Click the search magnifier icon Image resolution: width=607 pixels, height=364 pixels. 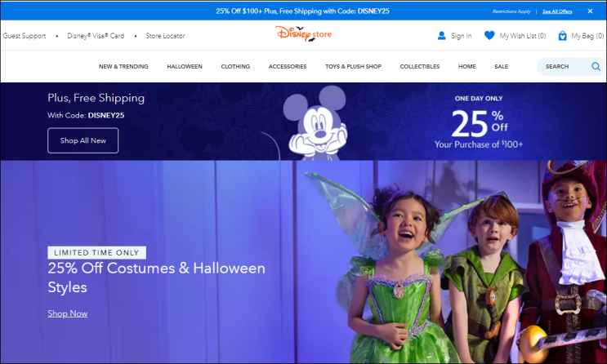point(596,67)
